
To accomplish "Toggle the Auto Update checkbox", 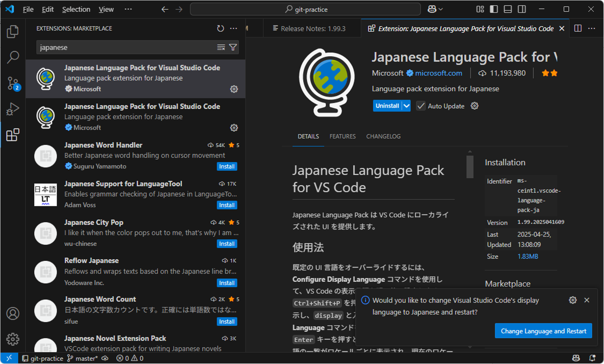I will (x=421, y=106).
